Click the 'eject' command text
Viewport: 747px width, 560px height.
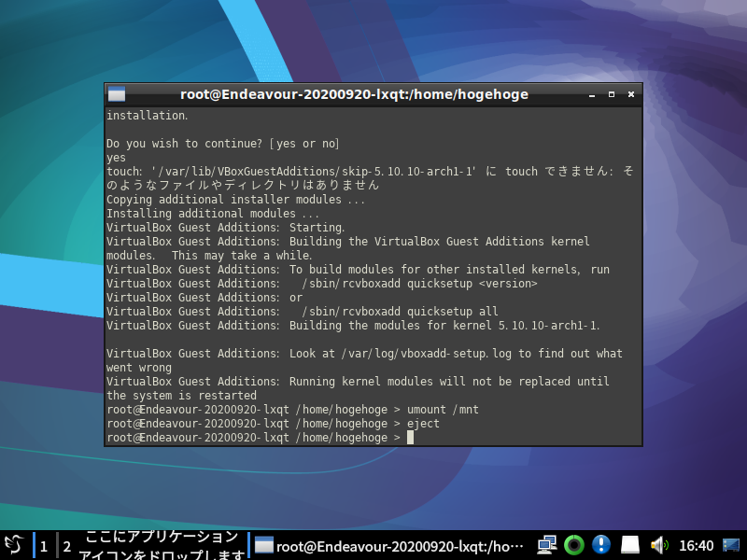[x=423, y=424]
